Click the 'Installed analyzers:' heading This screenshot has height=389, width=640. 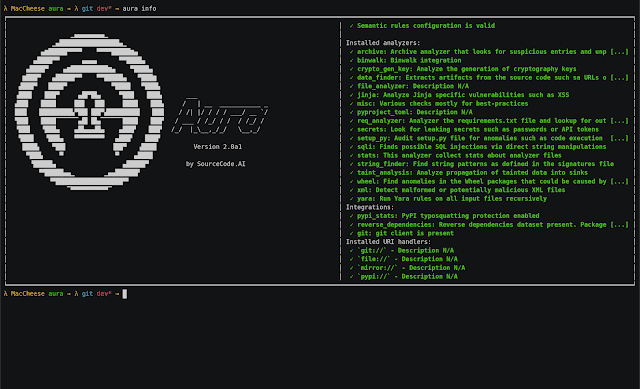(383, 43)
